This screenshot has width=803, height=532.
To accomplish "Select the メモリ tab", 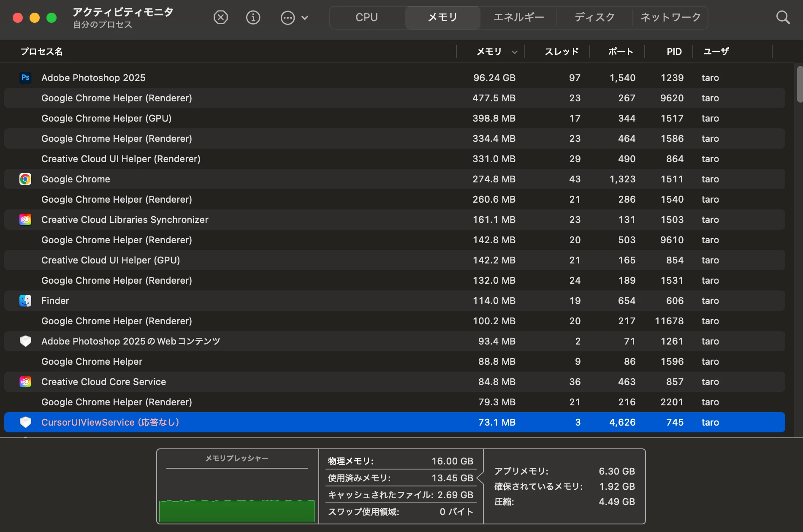I will pyautogui.click(x=442, y=17).
